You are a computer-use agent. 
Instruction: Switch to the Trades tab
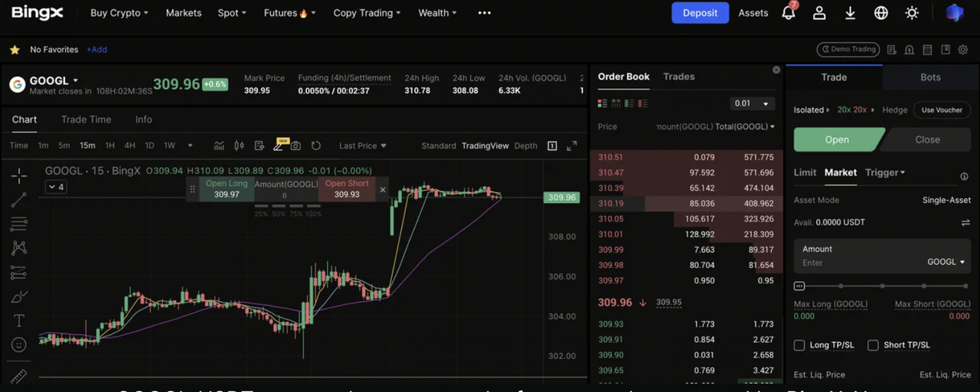[678, 77]
